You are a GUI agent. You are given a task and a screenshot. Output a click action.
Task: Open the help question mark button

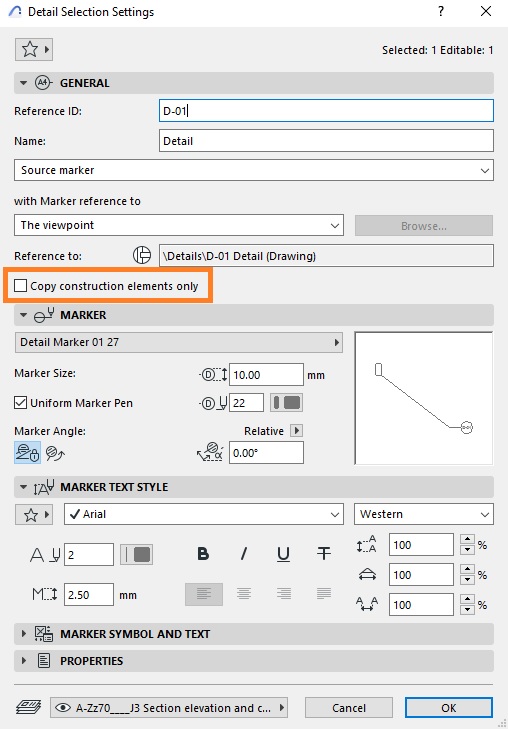click(x=441, y=11)
